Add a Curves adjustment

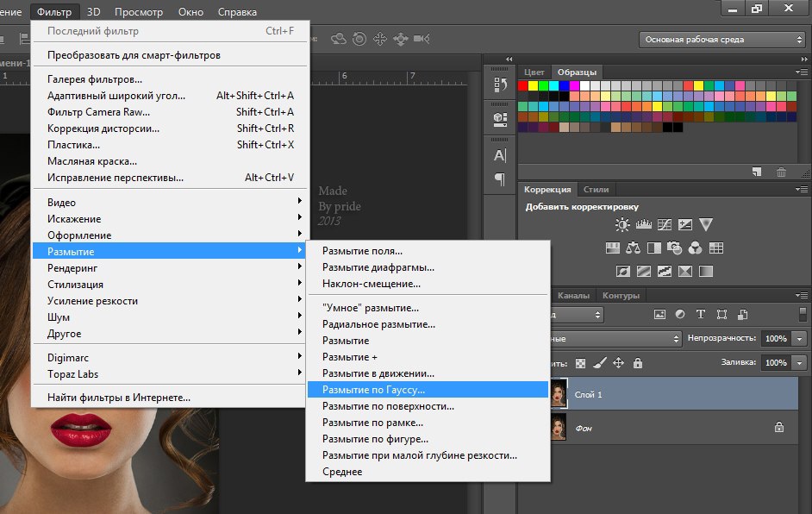(x=664, y=225)
